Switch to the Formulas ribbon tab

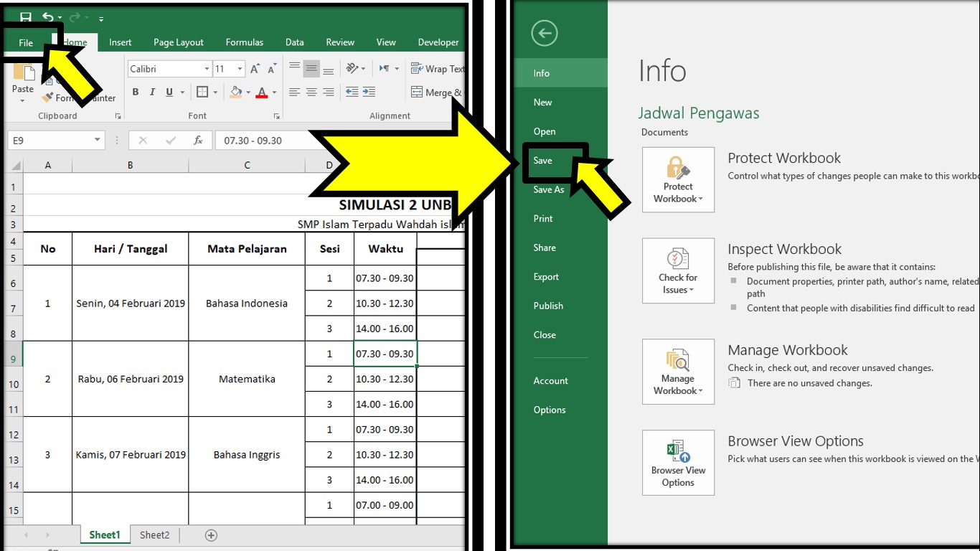point(244,42)
